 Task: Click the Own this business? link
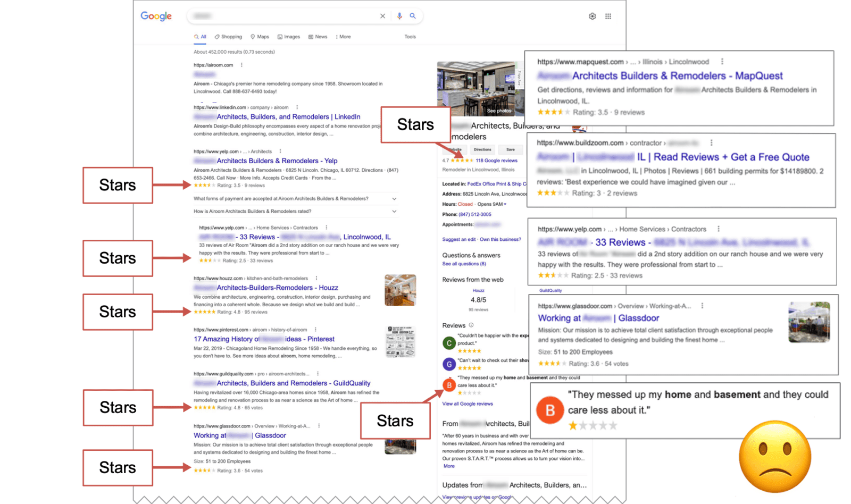point(500,240)
